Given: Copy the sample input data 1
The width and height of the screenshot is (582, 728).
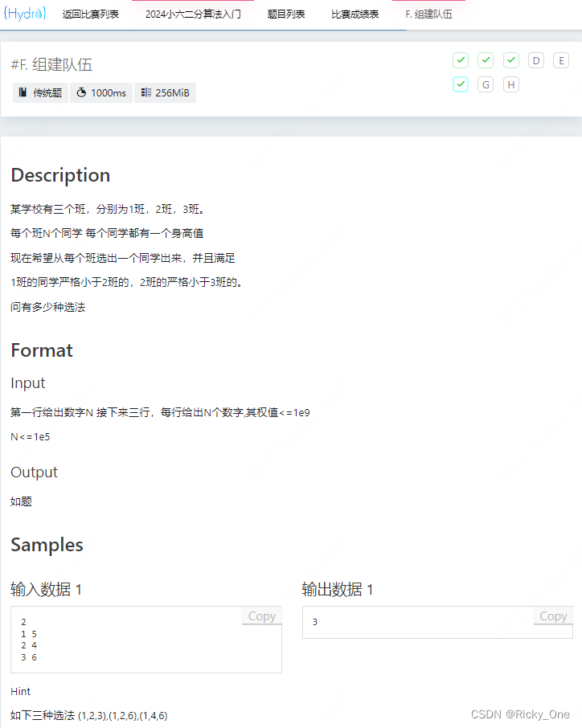Looking at the screenshot, I should (262, 616).
